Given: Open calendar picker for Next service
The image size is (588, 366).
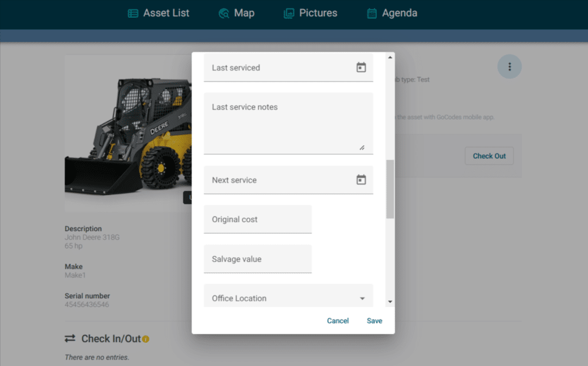Looking at the screenshot, I should pos(361,180).
